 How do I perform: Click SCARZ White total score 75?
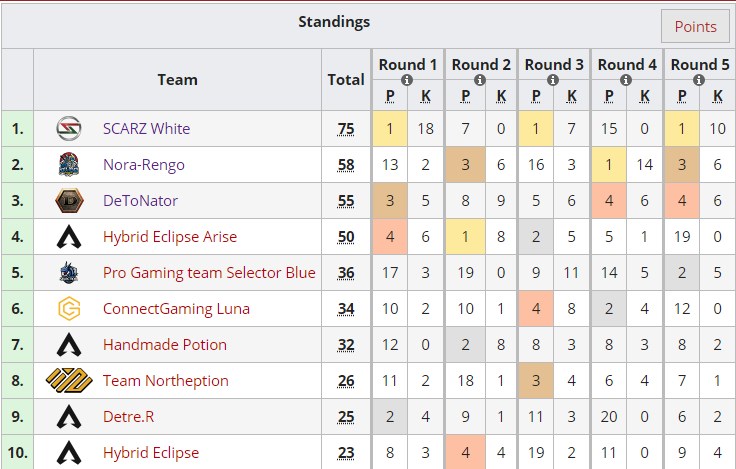[x=346, y=129]
